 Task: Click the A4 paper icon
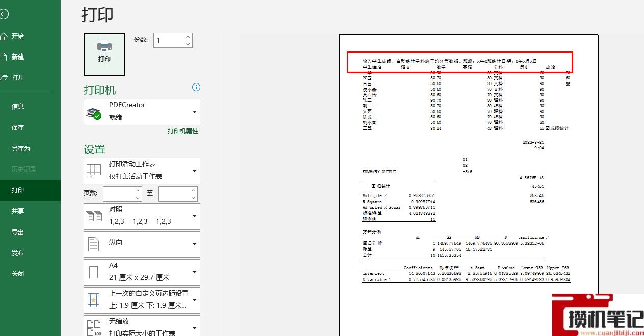click(94, 272)
